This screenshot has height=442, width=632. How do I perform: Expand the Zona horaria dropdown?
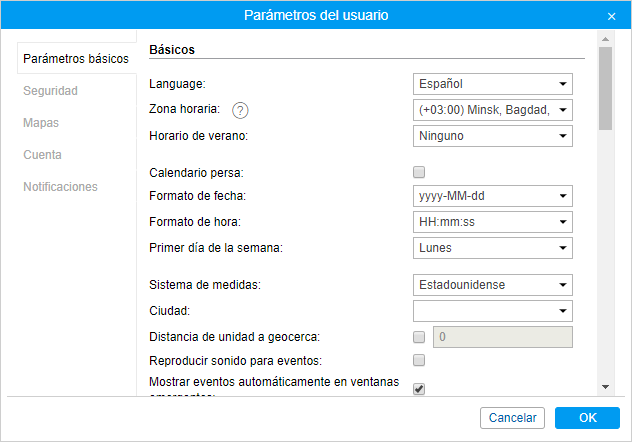[492, 110]
